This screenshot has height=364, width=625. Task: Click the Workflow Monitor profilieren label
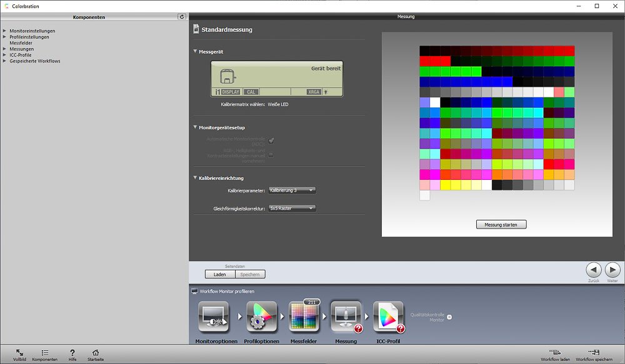227,291
